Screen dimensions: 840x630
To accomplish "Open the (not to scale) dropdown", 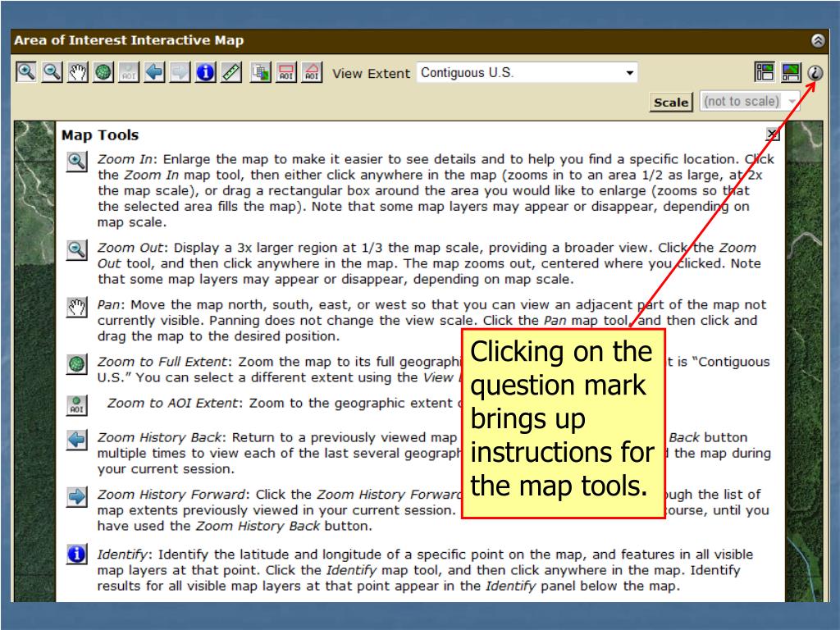I will (750, 101).
